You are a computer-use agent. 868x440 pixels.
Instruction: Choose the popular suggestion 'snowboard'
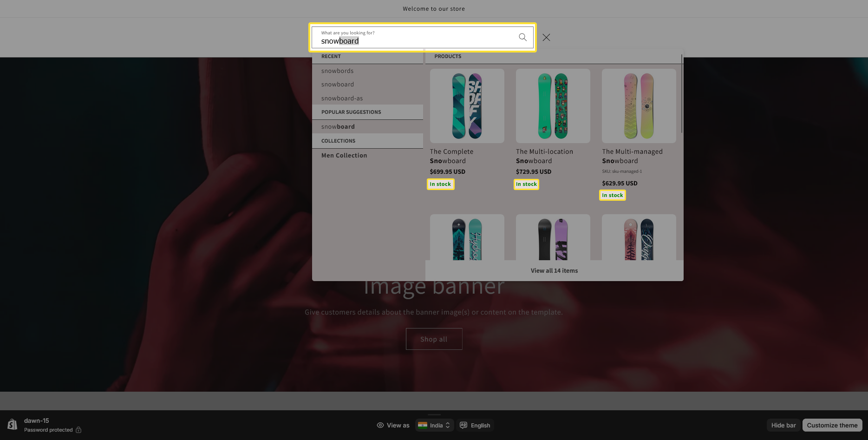pos(338,127)
